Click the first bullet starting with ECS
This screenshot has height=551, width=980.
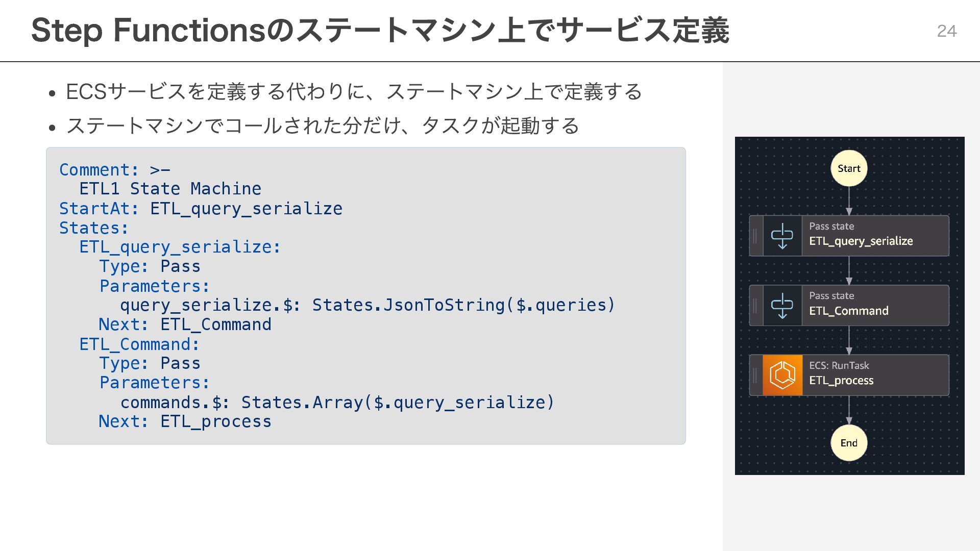[x=354, y=92]
